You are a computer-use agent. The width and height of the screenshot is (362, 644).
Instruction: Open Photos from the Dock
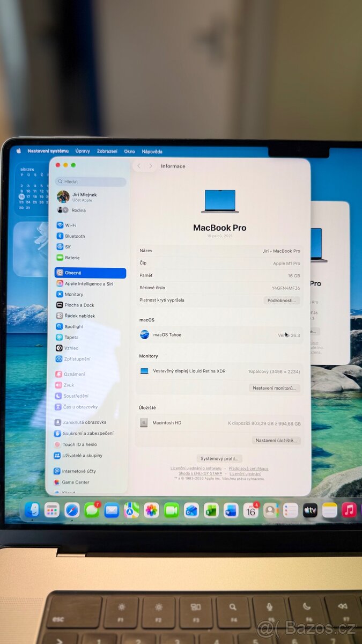click(151, 510)
